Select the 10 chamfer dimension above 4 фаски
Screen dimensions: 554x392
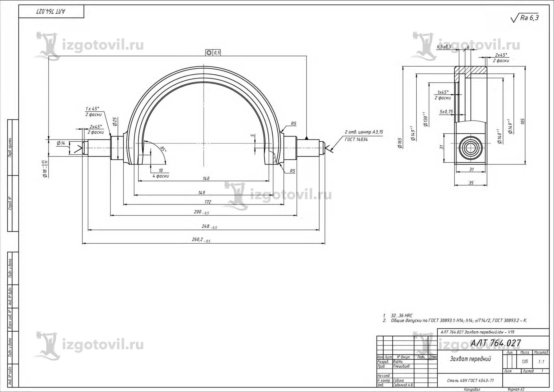pyautogui.click(x=161, y=170)
